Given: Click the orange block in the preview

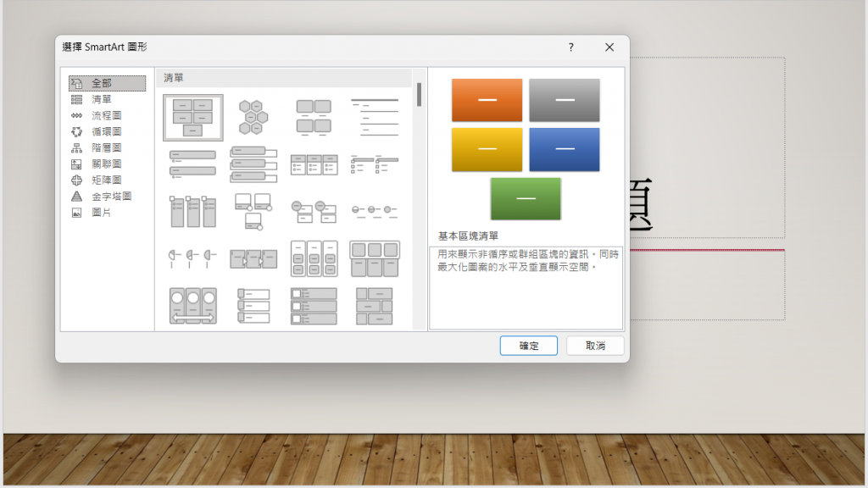Looking at the screenshot, I should (x=487, y=100).
